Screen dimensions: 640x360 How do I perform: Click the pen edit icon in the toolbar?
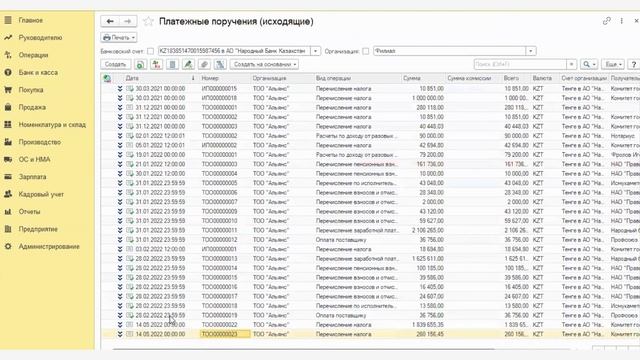click(x=188, y=64)
